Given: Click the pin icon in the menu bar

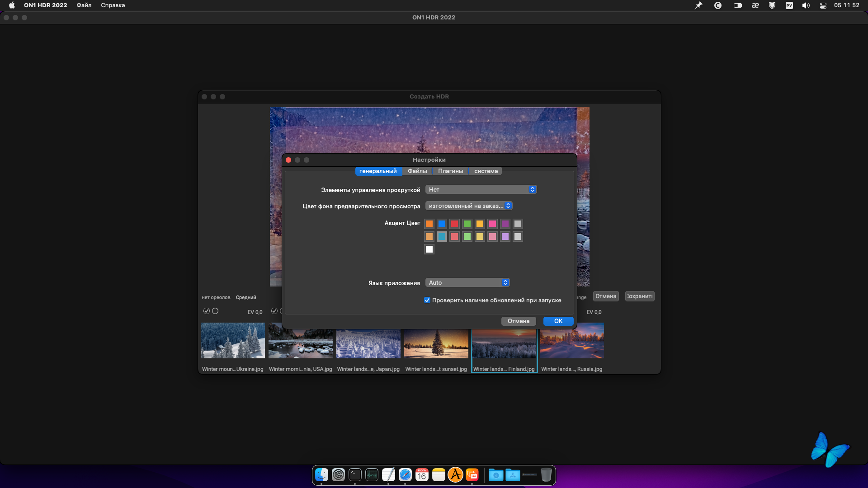Looking at the screenshot, I should (698, 5).
